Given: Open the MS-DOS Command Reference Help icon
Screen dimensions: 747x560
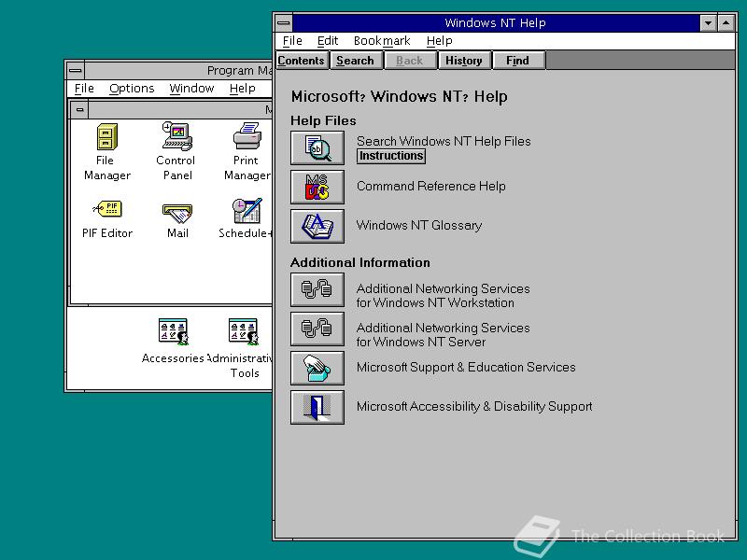Looking at the screenshot, I should tap(317, 188).
